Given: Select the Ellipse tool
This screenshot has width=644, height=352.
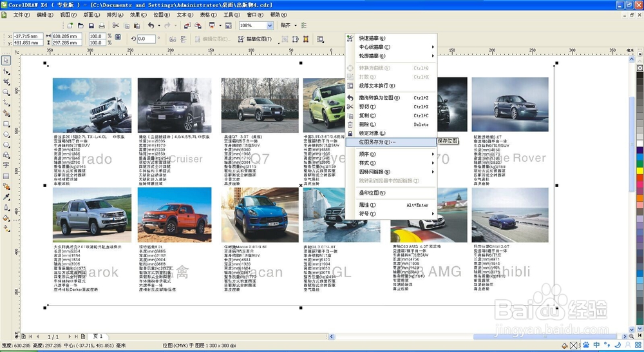Looking at the screenshot, I should pos(6,135).
